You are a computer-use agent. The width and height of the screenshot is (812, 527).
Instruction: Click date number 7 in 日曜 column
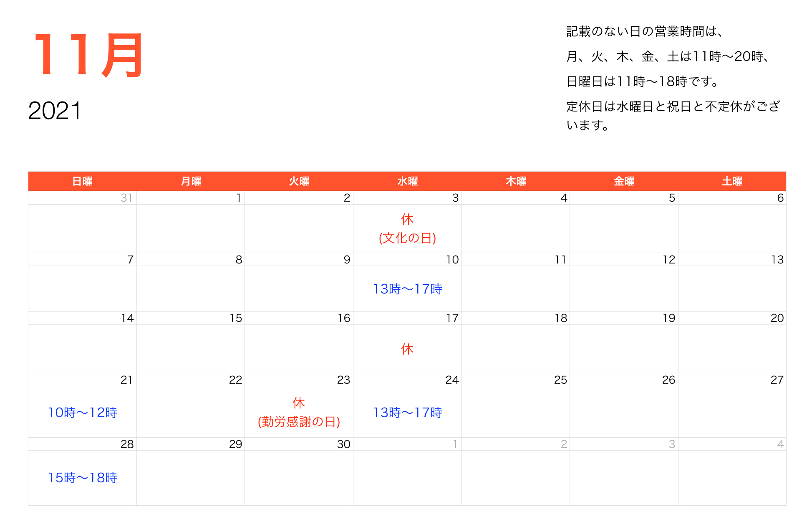[x=130, y=260]
